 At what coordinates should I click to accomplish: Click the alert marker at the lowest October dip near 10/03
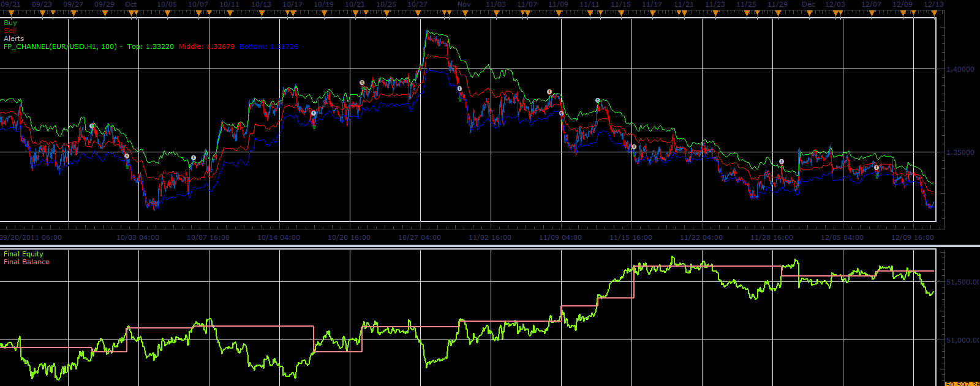pos(127,156)
